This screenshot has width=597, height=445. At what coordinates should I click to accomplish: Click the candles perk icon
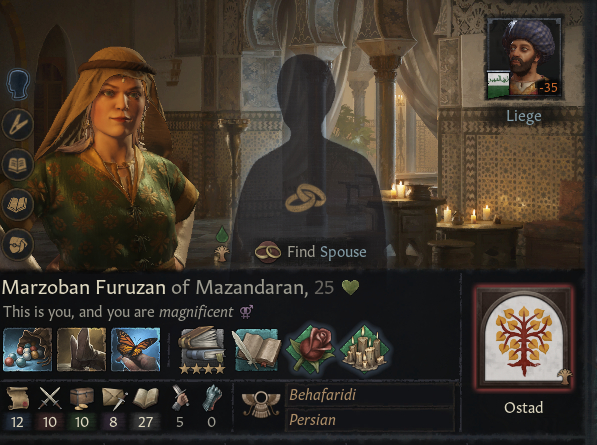point(364,349)
